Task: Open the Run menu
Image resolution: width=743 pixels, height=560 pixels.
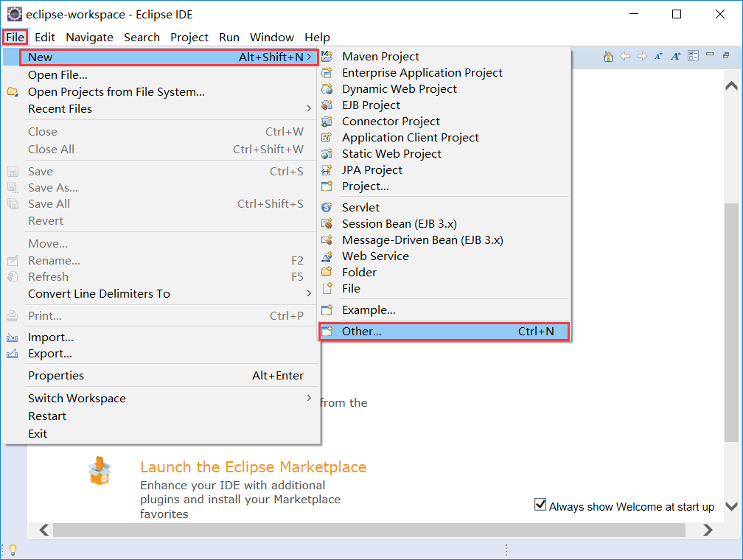Action: 229,37
